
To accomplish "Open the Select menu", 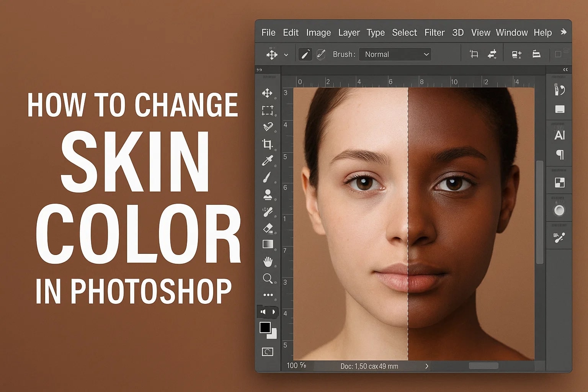I will click(404, 33).
